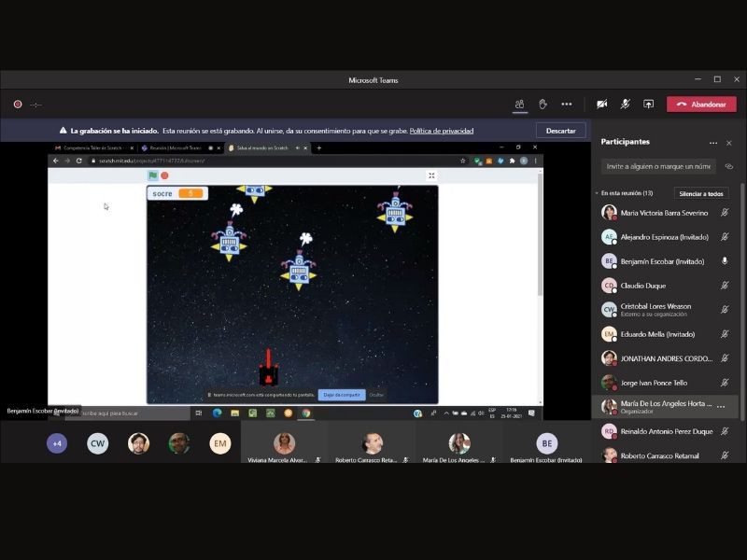Viewport: 747px width, 560px height.
Task: Show the +4 more participants avatar
Action: [57, 443]
